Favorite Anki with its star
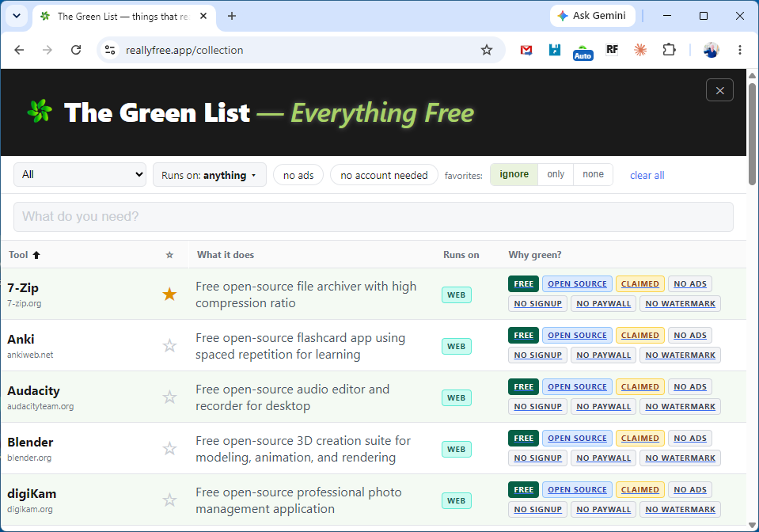Viewport: 759px width, 532px height. 169,346
